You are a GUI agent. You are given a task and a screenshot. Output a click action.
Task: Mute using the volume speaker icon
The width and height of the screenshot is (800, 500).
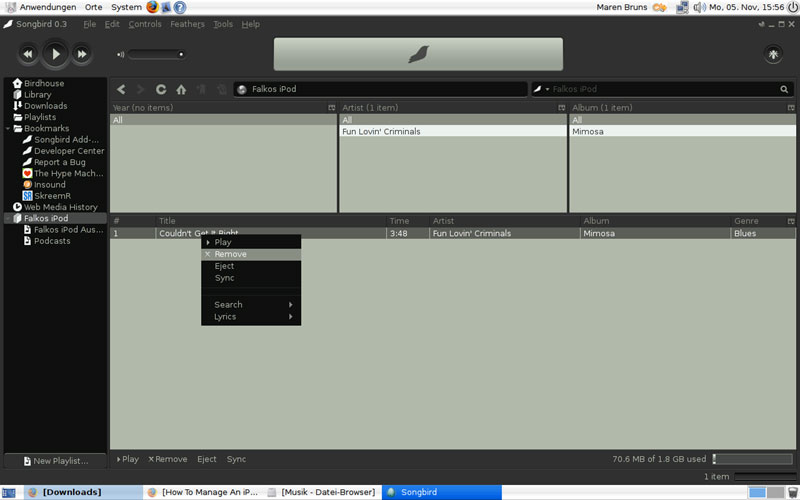point(120,55)
